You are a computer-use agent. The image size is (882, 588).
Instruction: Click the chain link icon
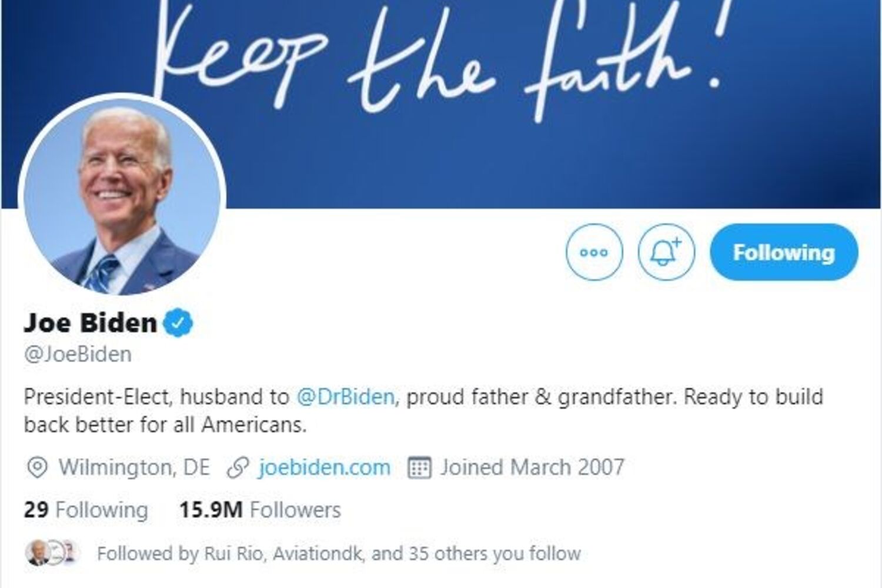pos(238,468)
